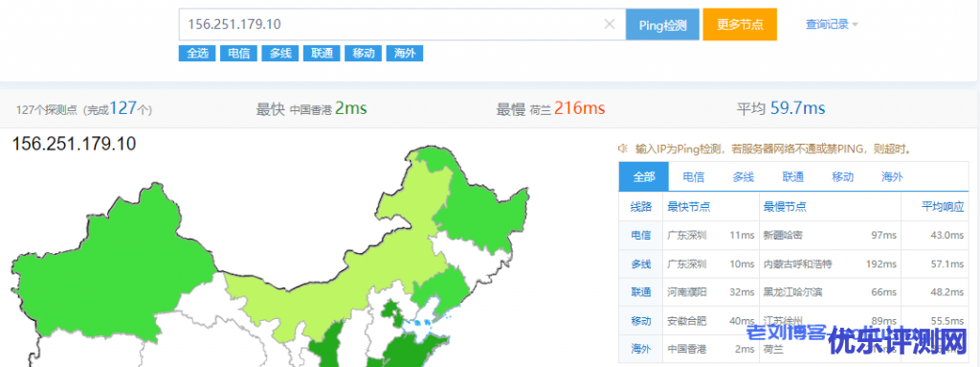The image size is (980, 367).
Task: Click the 127 completed probes count
Action: [123, 109]
